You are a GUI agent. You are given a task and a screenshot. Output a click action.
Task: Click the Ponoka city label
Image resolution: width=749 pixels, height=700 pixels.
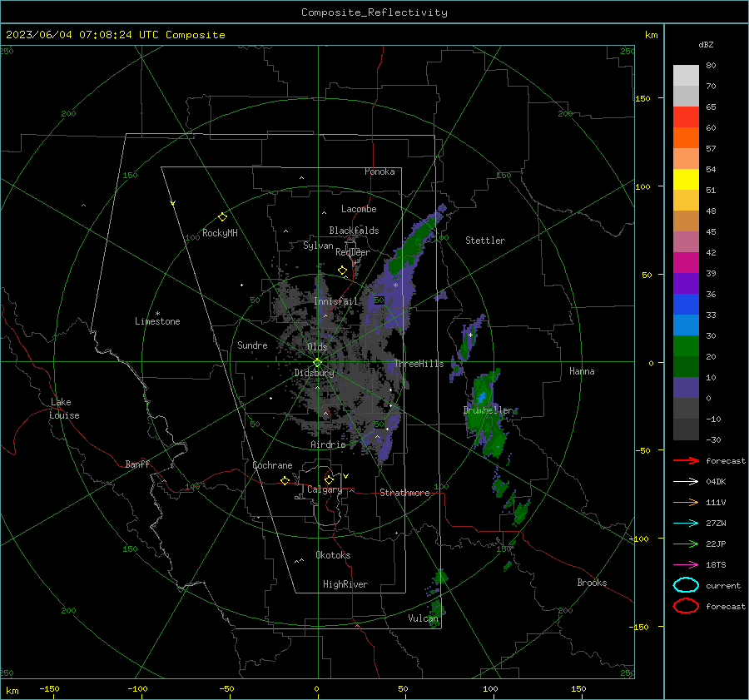pyautogui.click(x=379, y=171)
